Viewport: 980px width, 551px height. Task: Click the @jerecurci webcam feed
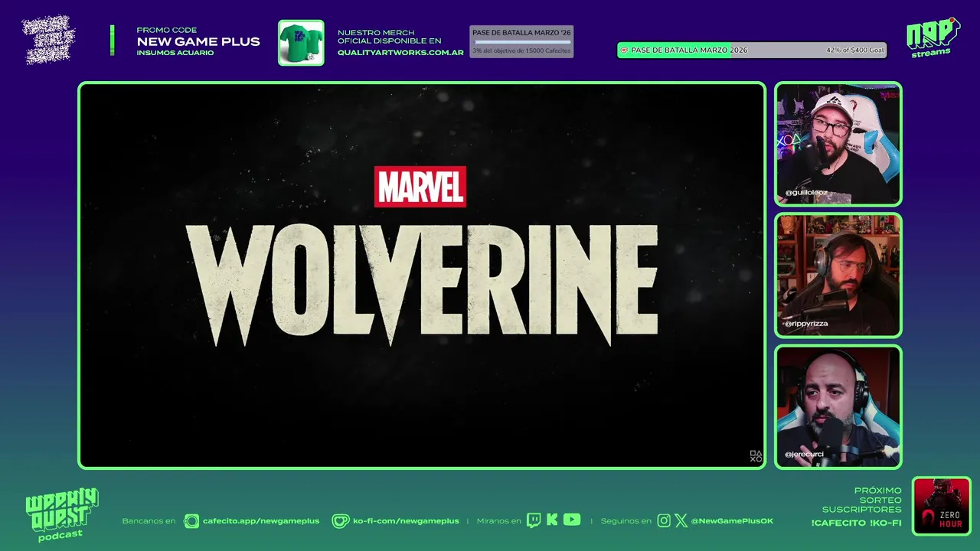(838, 406)
